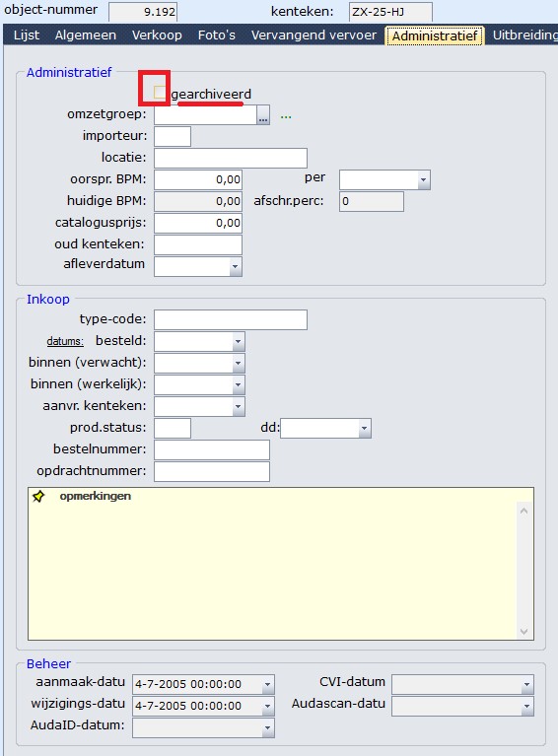The image size is (558, 756).
Task: Open the CVI-datum dropdown
Action: click(x=527, y=684)
